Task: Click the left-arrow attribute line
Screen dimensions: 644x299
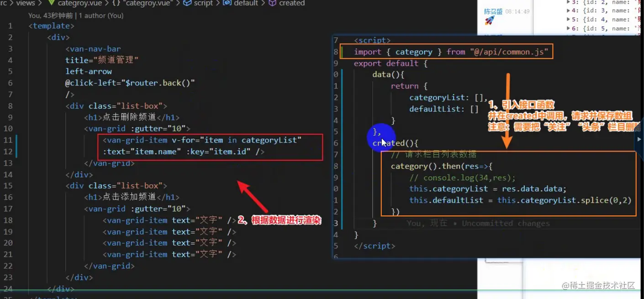Action: [x=89, y=72]
